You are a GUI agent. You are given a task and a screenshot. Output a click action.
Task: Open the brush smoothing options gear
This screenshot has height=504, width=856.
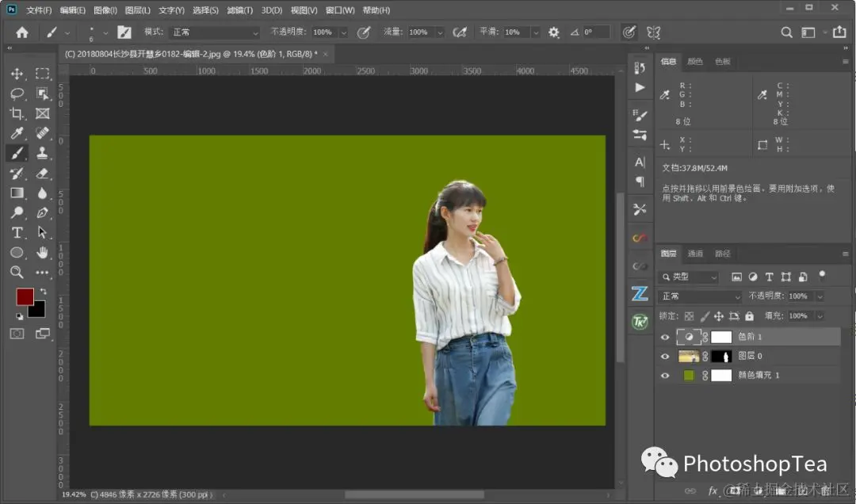click(x=553, y=32)
